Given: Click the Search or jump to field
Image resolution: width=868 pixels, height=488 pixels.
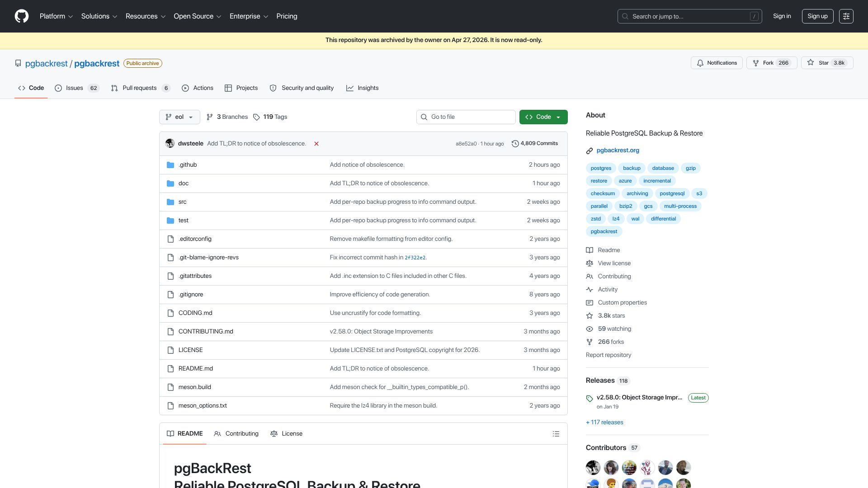Looking at the screenshot, I should [x=689, y=16].
